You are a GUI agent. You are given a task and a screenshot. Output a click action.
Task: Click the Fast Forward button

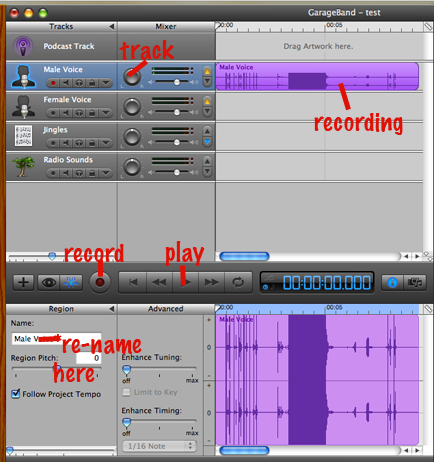coord(211,283)
